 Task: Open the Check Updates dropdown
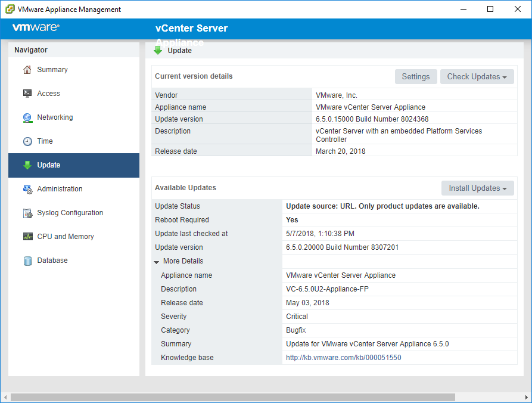[x=477, y=77]
